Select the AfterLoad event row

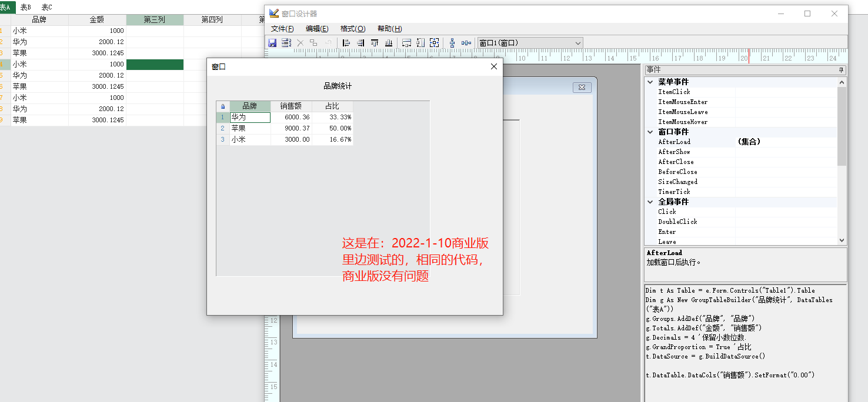[675, 142]
